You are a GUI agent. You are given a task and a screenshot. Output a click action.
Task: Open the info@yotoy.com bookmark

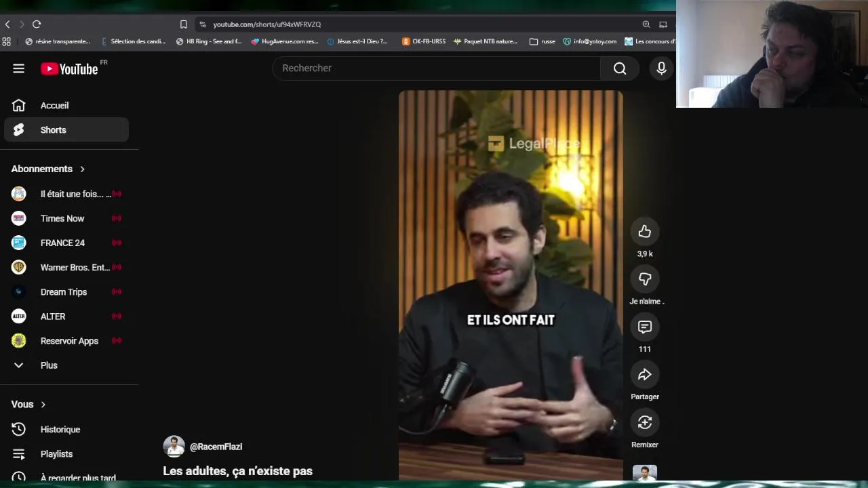point(590,41)
